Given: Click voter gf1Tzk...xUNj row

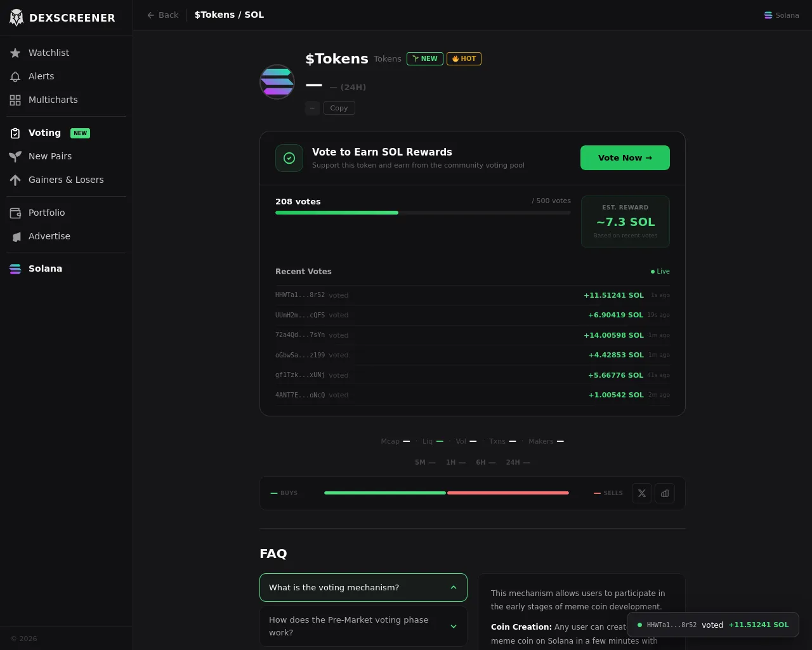Looking at the screenshot, I should pos(473,375).
